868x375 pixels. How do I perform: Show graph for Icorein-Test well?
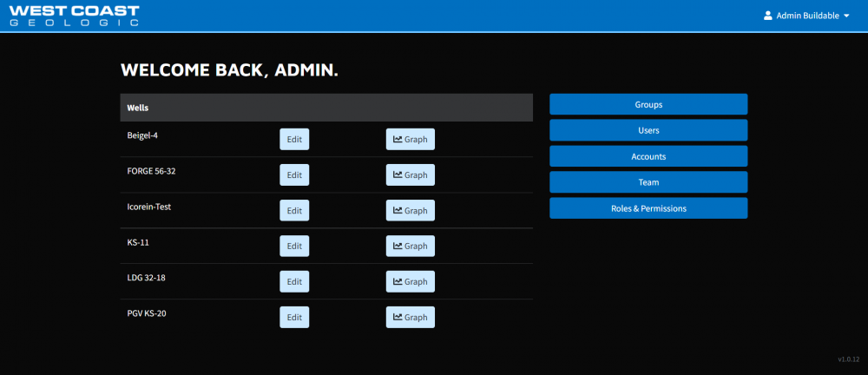[x=410, y=211]
